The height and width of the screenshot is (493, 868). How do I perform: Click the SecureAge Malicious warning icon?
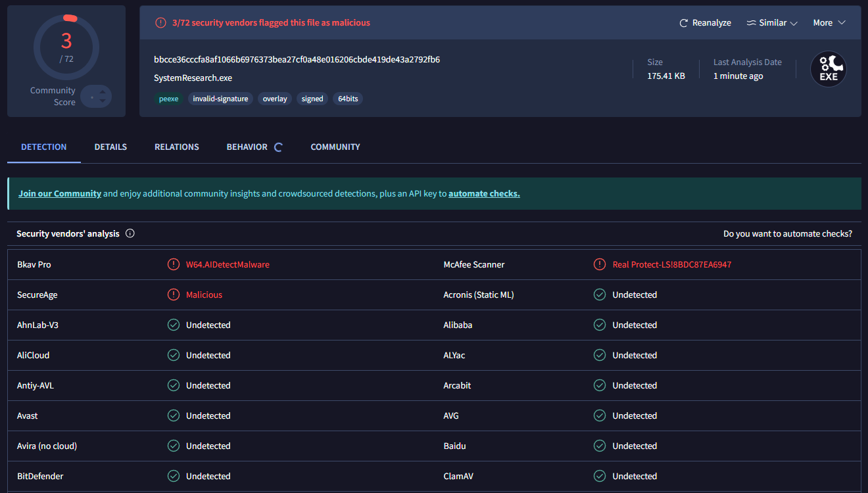pyautogui.click(x=174, y=294)
